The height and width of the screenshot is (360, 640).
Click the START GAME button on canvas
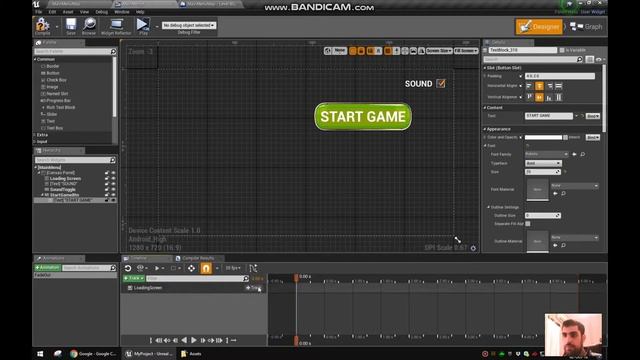(363, 117)
